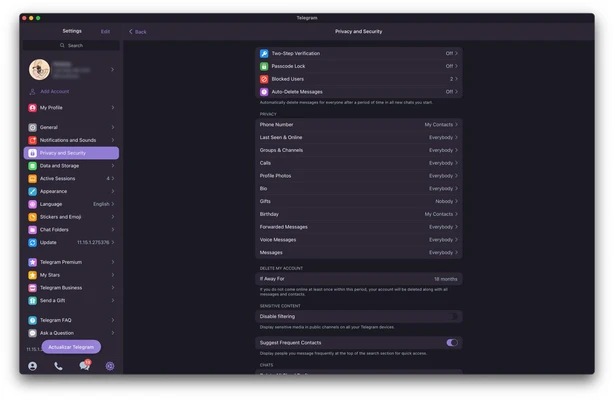Click the My Profile icon
This screenshot has height=400, width=614.
pyautogui.click(x=33, y=108)
